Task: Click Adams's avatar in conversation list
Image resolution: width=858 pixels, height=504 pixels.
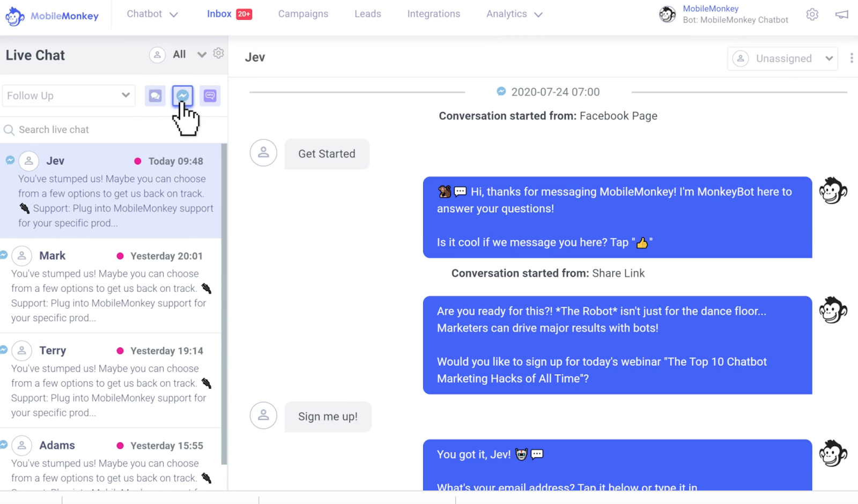Action: 22,446
